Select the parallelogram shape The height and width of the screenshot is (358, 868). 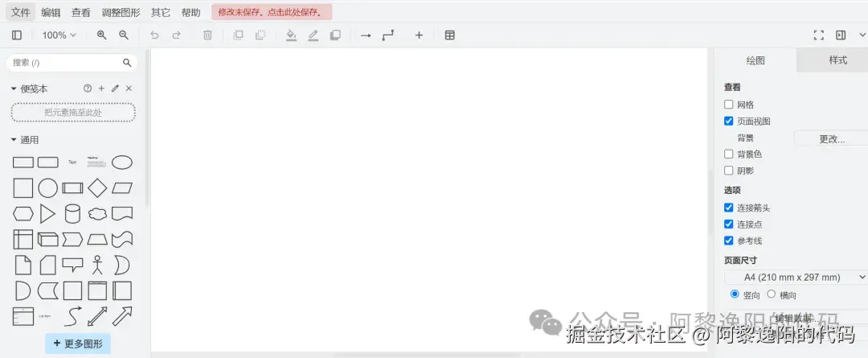point(122,188)
